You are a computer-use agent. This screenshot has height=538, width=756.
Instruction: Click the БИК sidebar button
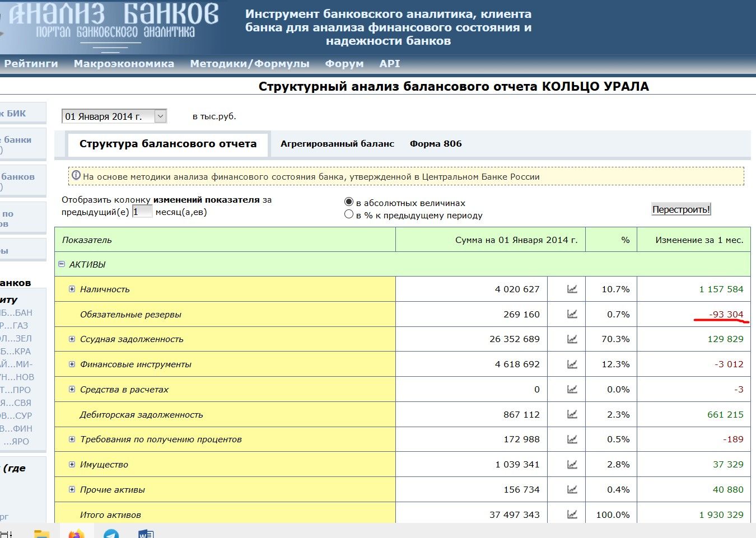pyautogui.click(x=22, y=113)
